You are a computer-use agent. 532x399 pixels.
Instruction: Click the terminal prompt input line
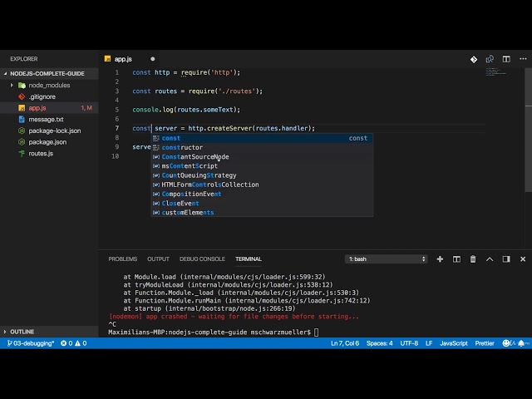click(x=214, y=332)
